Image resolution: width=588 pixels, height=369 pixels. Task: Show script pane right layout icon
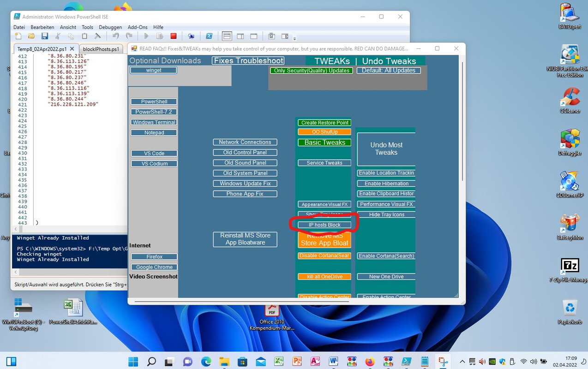click(240, 36)
